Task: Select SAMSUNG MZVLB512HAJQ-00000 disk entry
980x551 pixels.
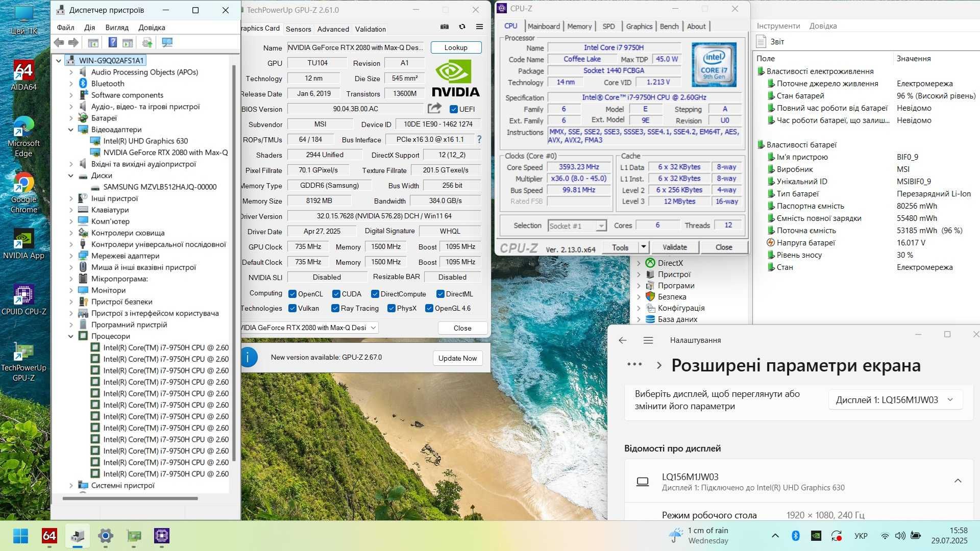Action: (x=160, y=187)
